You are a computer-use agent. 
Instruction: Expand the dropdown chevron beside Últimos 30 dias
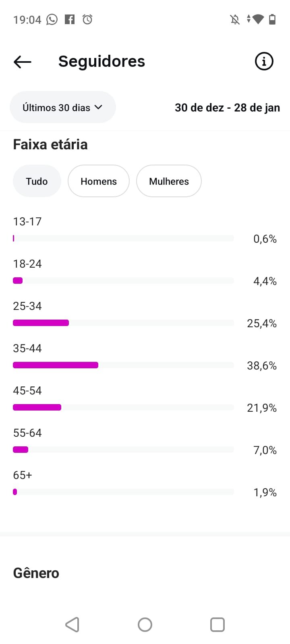click(x=98, y=107)
